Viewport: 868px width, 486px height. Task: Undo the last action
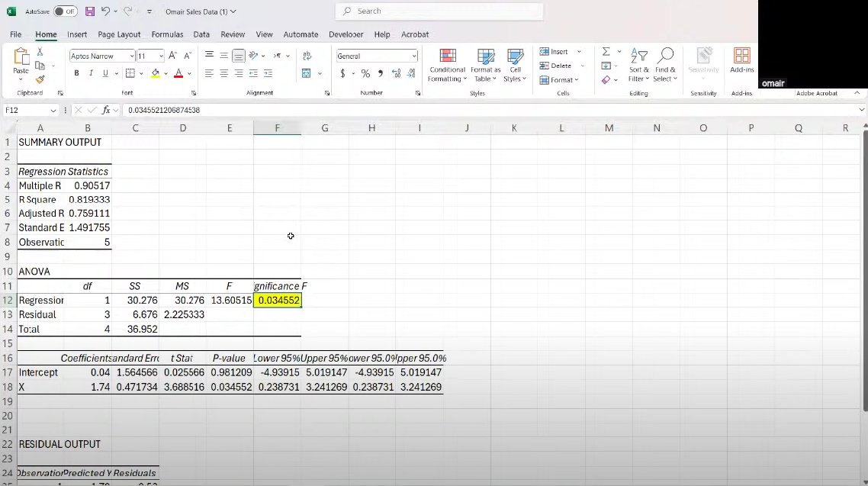point(106,11)
